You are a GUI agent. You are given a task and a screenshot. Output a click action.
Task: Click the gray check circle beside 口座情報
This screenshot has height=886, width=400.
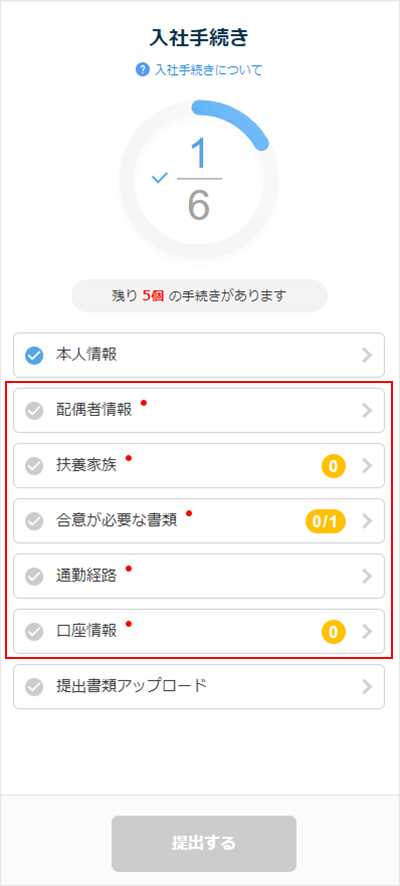tap(34, 632)
